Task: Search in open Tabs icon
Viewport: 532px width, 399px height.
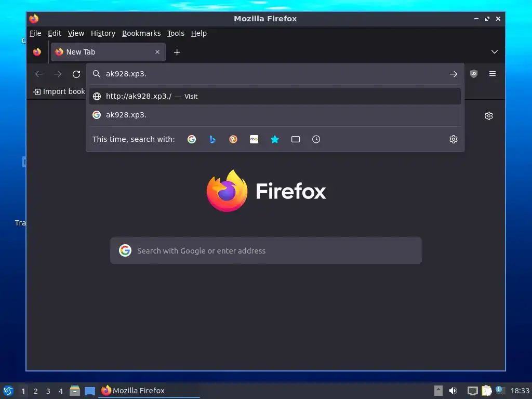Action: (x=296, y=139)
